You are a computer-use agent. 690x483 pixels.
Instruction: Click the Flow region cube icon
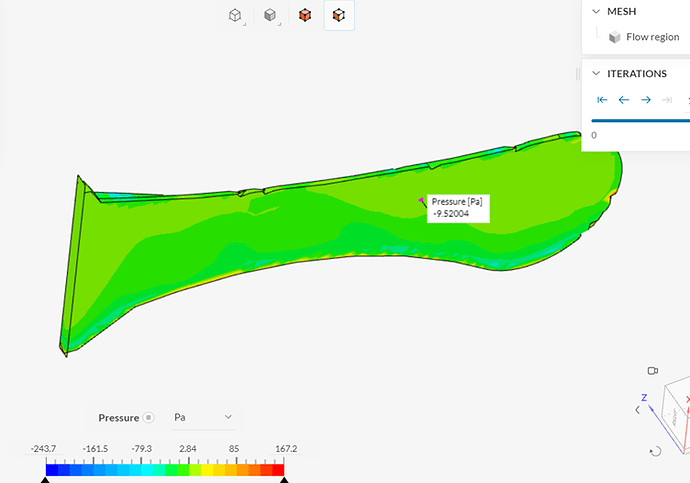pyautogui.click(x=614, y=37)
